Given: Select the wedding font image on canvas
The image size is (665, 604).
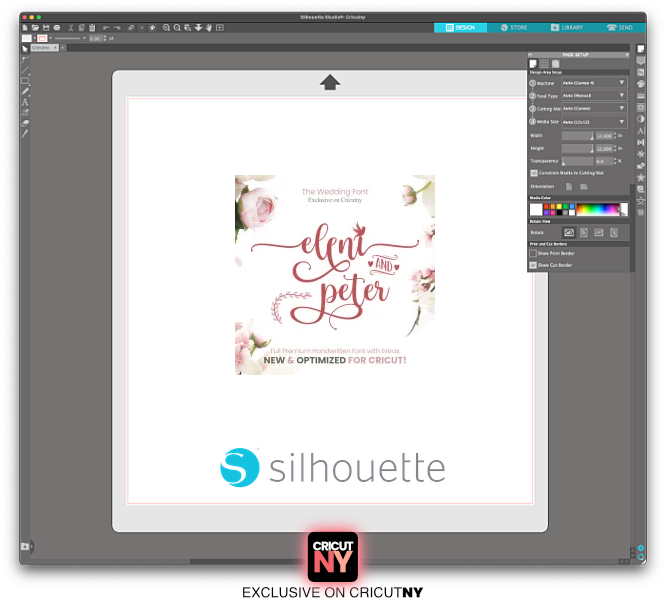Looking at the screenshot, I should pos(335,275).
